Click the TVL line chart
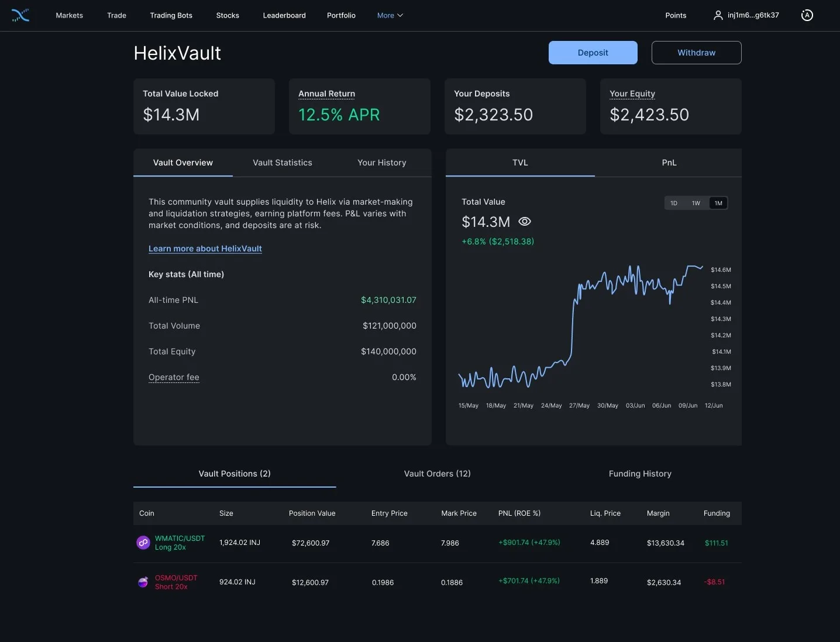840x642 pixels. coord(581,327)
